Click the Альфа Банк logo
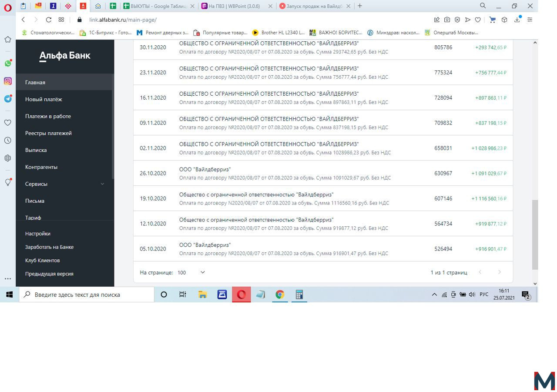Screen dimensions: 557x392 [65, 56]
